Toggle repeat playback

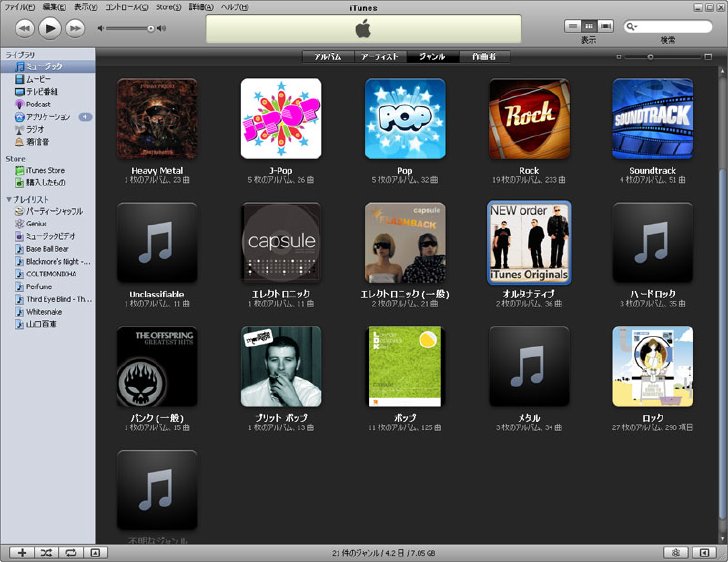pos(71,553)
